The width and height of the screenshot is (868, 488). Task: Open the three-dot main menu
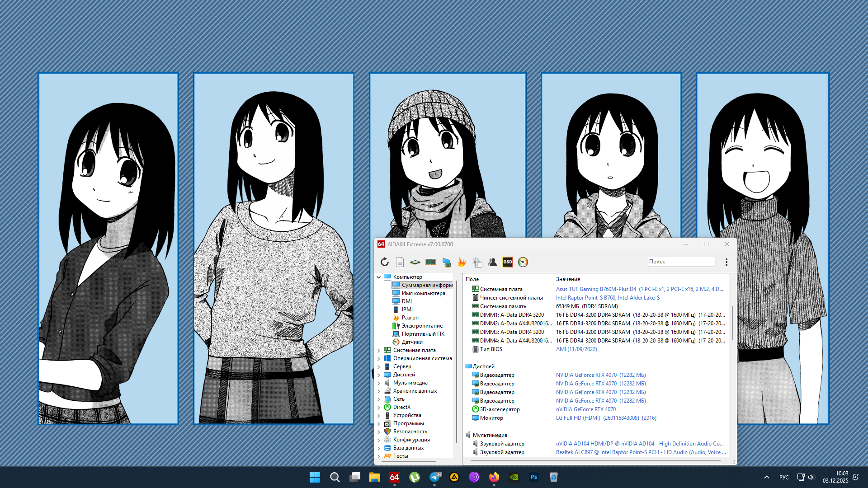(726, 262)
